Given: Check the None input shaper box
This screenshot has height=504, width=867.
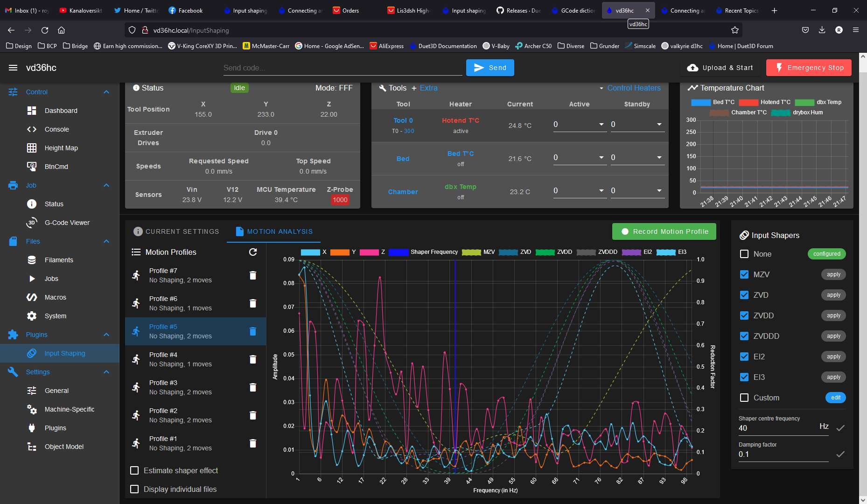Looking at the screenshot, I should click(x=744, y=254).
